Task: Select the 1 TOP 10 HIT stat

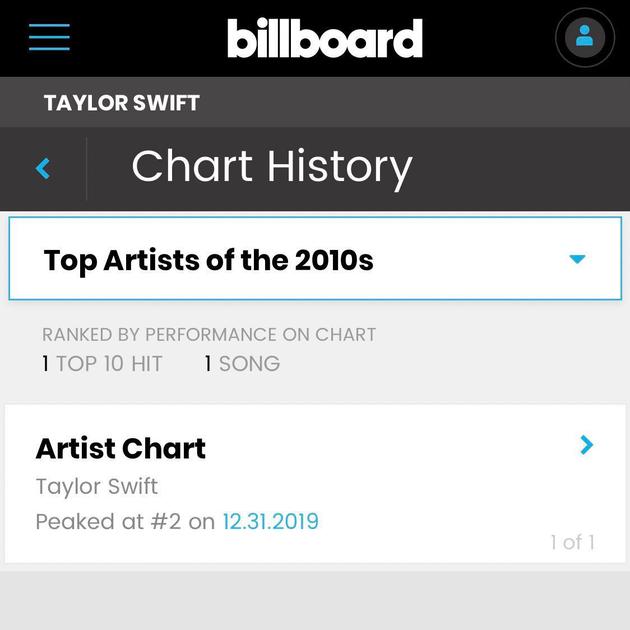Action: coord(102,364)
